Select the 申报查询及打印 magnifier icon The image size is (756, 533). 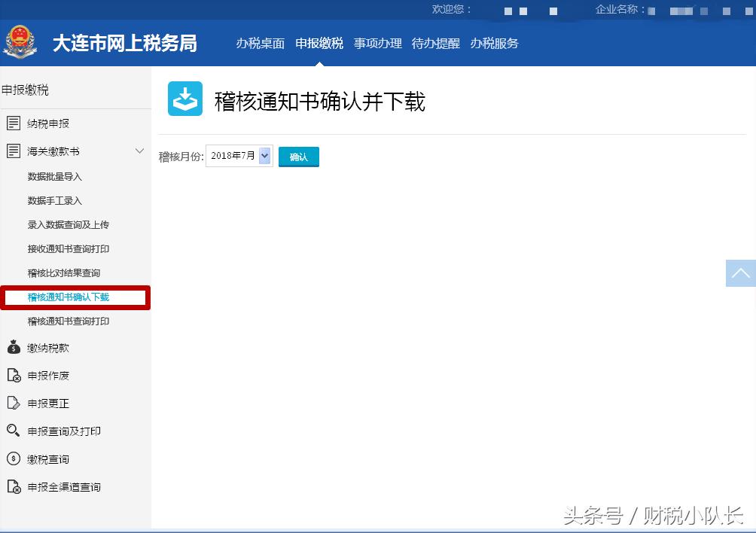[x=13, y=431]
